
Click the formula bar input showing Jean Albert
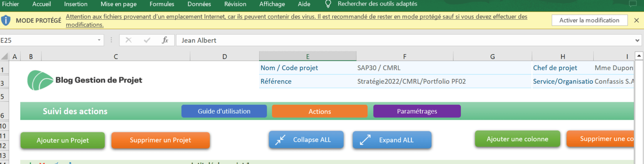point(405,40)
